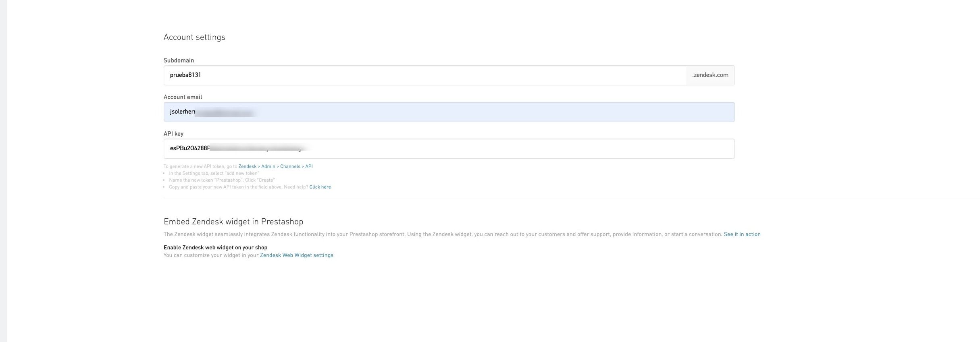Click the 'Account settings' heading
Image resolution: width=980 pixels, height=342 pixels.
[194, 37]
